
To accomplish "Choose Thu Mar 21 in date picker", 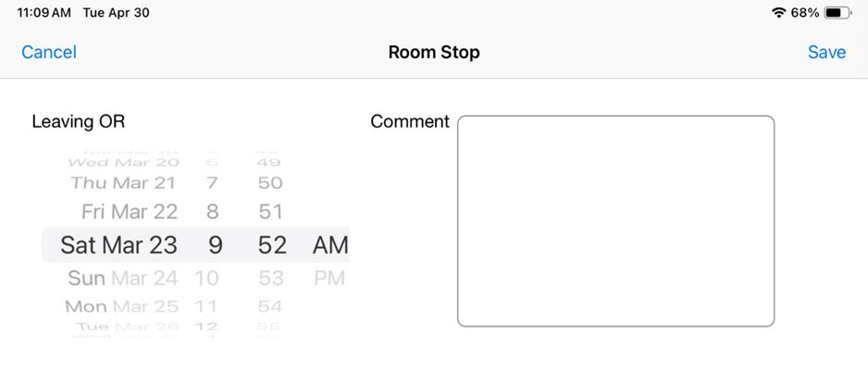I will pos(123,182).
